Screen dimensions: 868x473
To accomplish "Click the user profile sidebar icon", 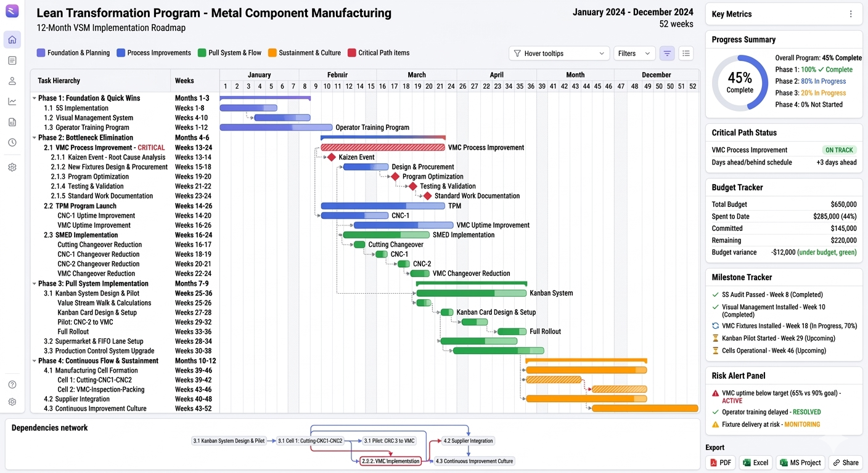I will tap(12, 81).
